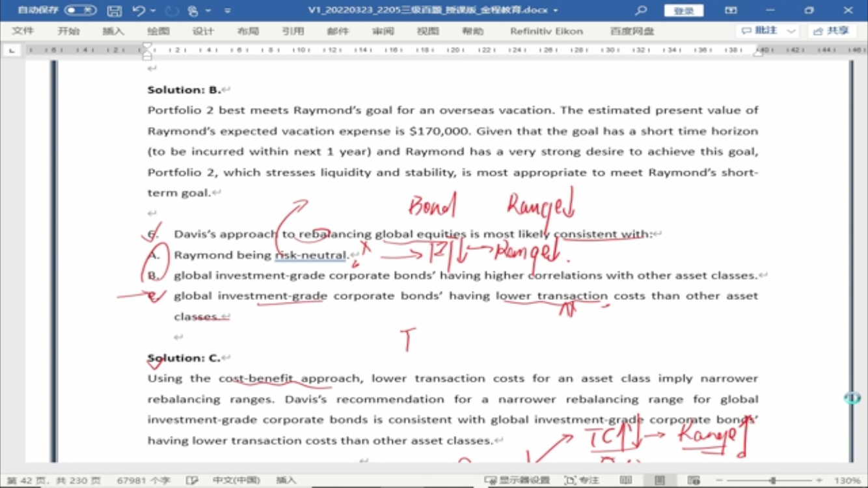Click the Undo arrow icon
Screen dimensions: 868x488
138,10
